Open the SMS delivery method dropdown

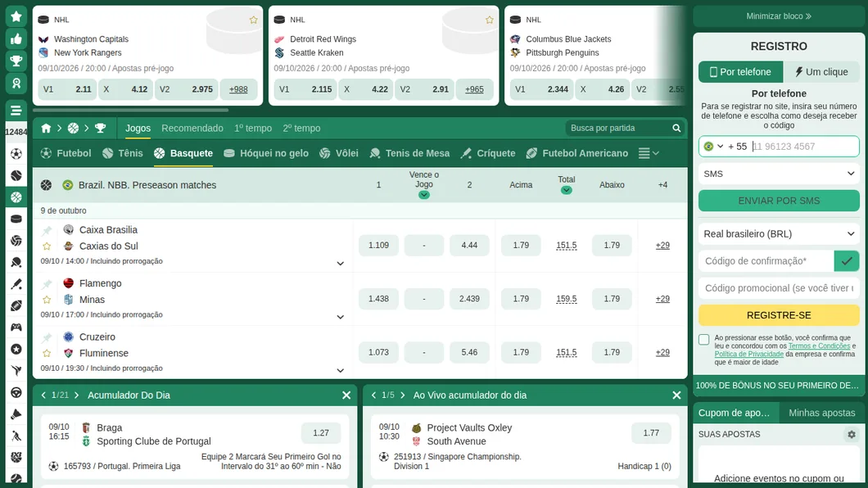point(779,174)
